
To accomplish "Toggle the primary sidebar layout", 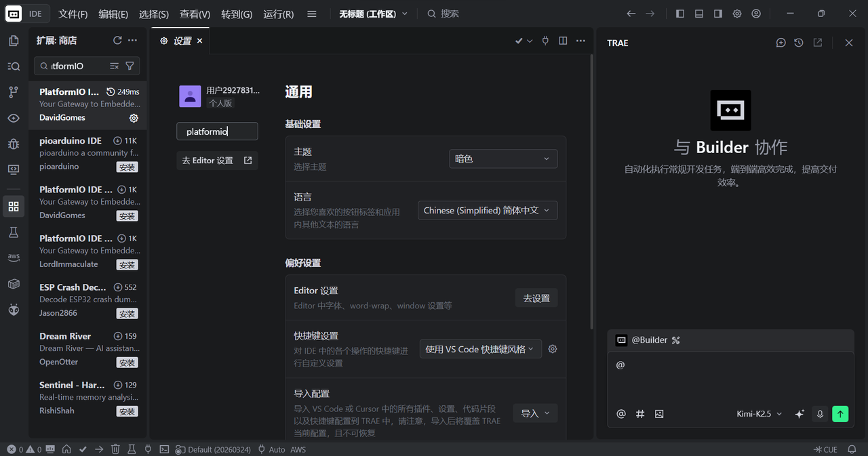I will coord(680,14).
